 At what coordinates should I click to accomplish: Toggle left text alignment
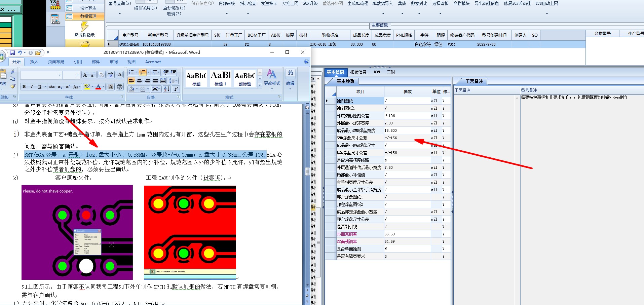coord(131,81)
